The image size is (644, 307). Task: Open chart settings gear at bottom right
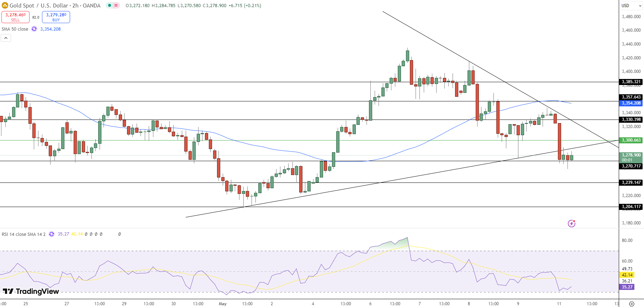pos(632,304)
